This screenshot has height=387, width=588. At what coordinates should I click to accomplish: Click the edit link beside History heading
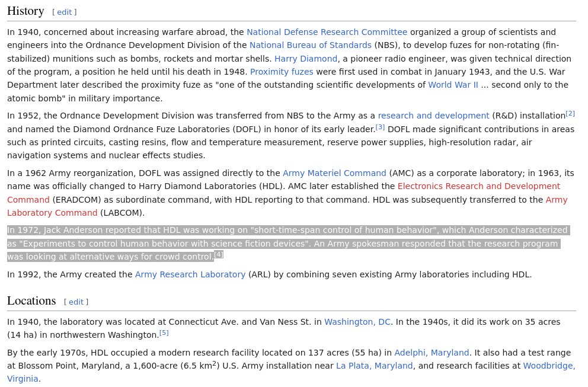pos(64,12)
